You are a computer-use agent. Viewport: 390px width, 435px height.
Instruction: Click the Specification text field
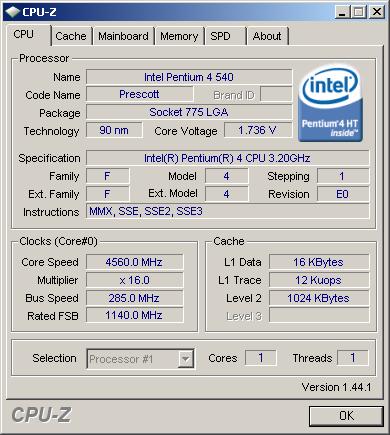pyautogui.click(x=228, y=158)
